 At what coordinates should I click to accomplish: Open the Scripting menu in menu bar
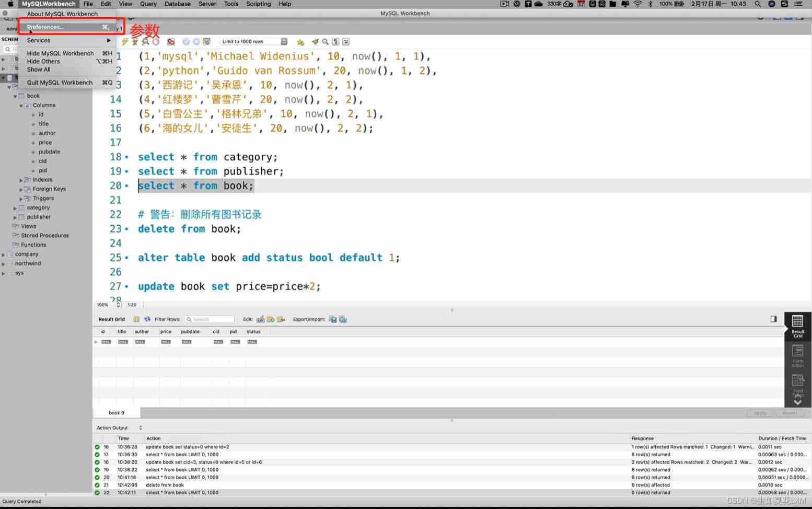coord(258,4)
